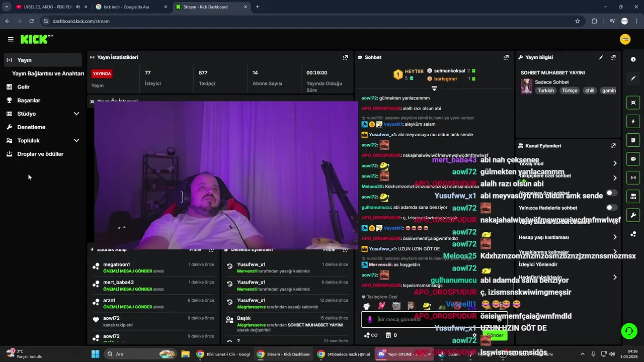Reload the dashboard page
The height and width of the screenshot is (362, 644).
point(31,21)
